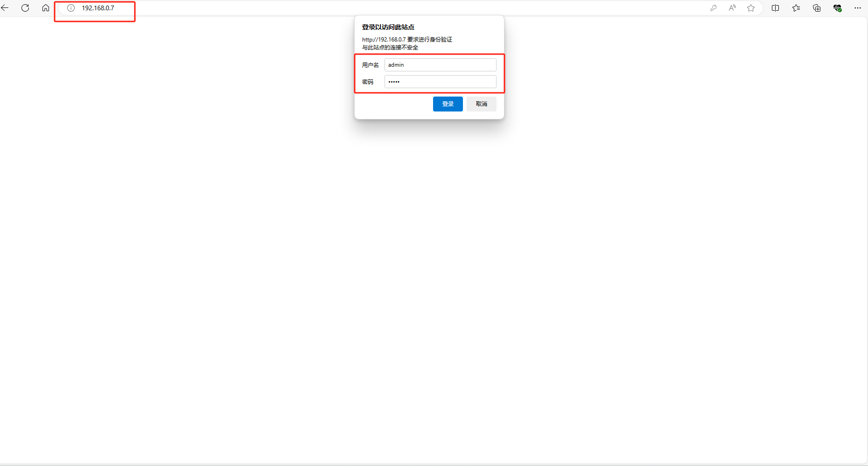This screenshot has width=868, height=466.
Task: Add this page to favorites with the star
Action: [751, 8]
